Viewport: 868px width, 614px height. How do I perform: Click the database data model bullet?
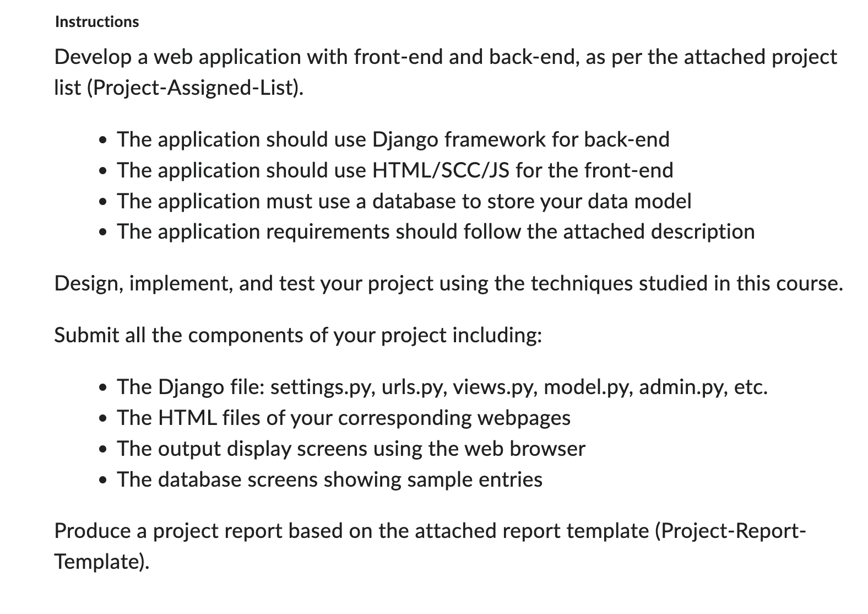404,201
